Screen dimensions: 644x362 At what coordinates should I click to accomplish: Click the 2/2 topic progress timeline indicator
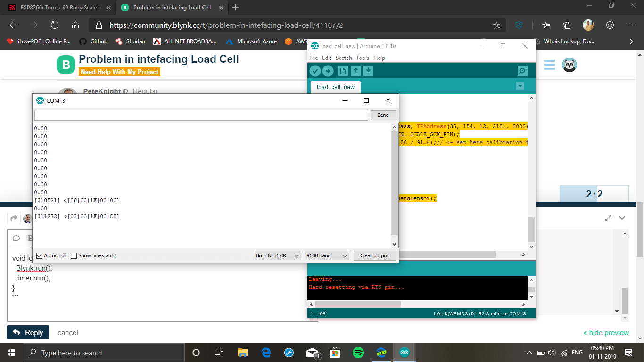point(594,194)
